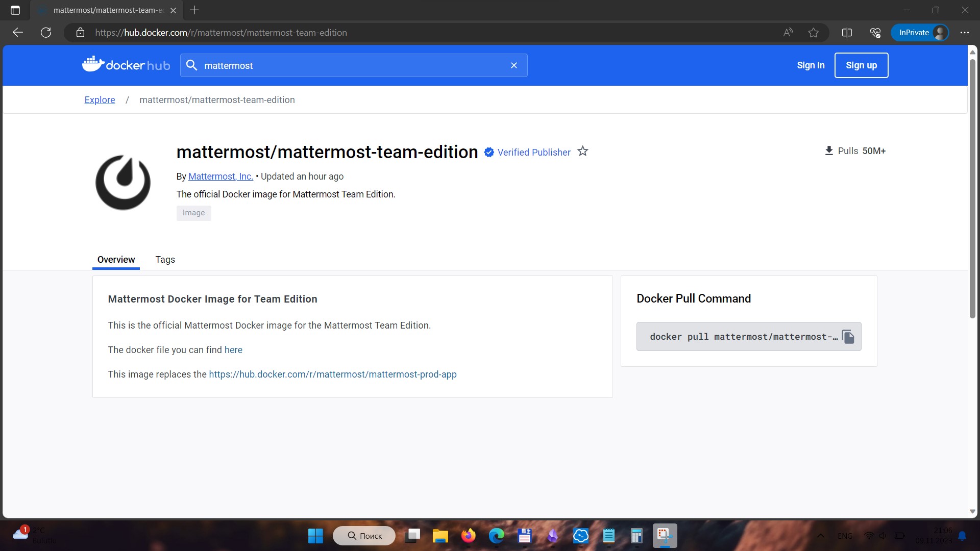Show hidden system tray icons
The width and height of the screenshot is (980, 551).
[821, 536]
